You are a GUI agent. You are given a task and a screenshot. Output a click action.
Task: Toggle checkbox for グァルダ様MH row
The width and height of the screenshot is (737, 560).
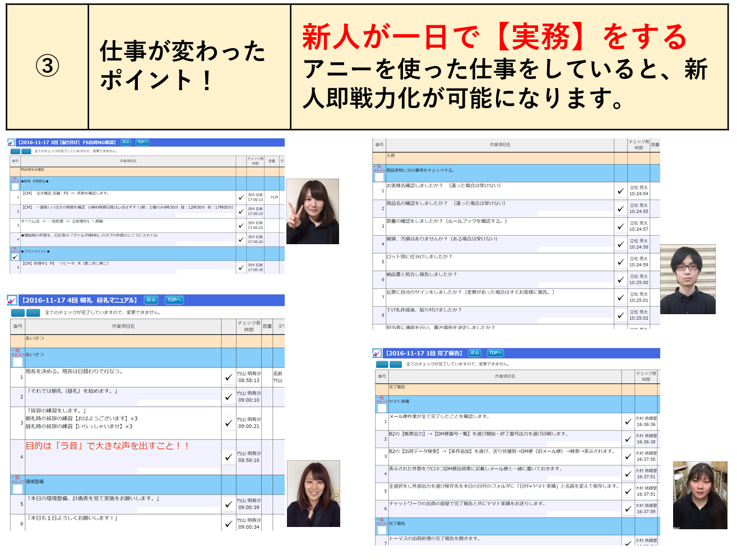point(241,239)
